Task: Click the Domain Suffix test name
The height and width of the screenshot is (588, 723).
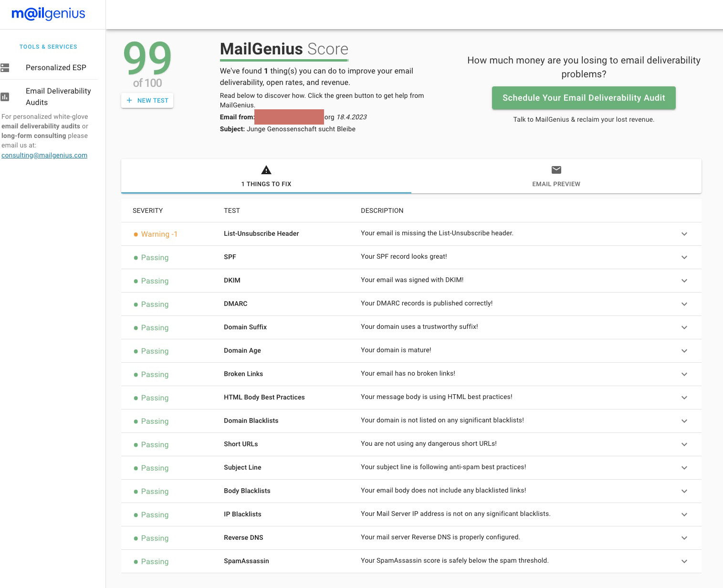Action: 245,327
